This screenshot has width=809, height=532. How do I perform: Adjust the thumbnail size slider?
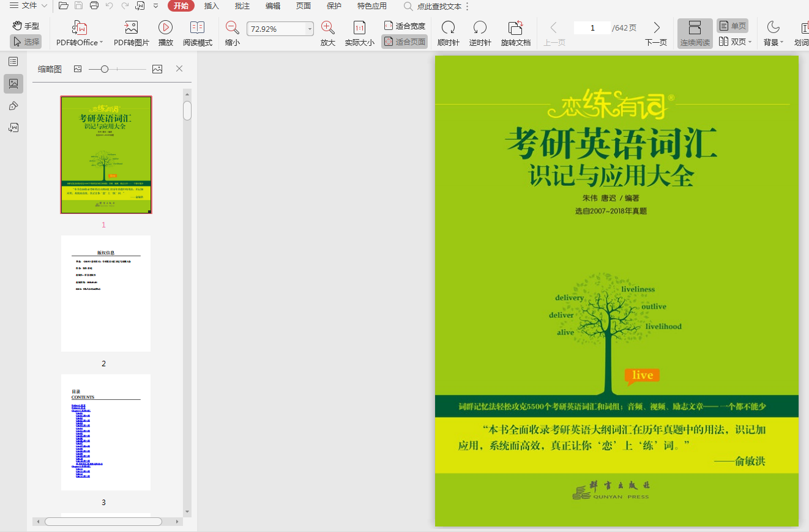coord(105,69)
